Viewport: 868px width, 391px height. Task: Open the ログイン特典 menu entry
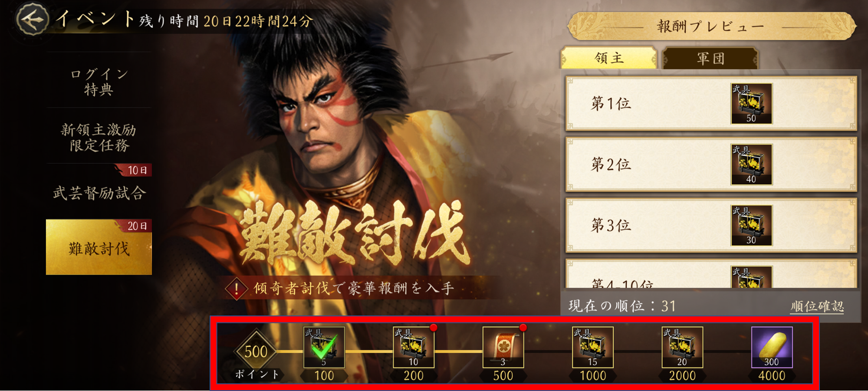pyautogui.click(x=99, y=82)
